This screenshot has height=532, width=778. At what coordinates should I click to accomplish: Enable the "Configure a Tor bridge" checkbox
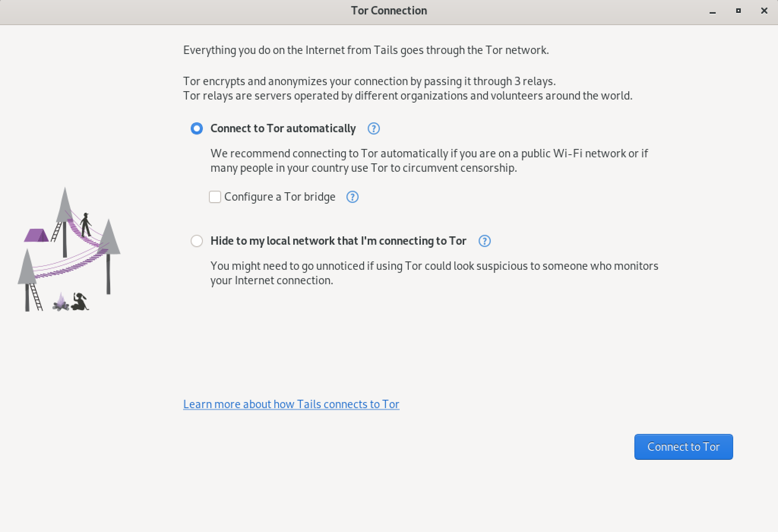[215, 197]
